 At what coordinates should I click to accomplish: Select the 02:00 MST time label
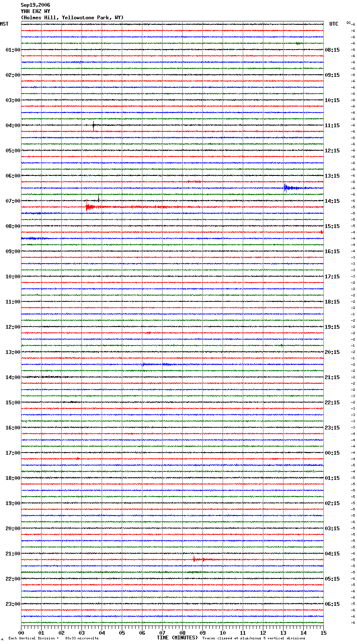pos(13,75)
